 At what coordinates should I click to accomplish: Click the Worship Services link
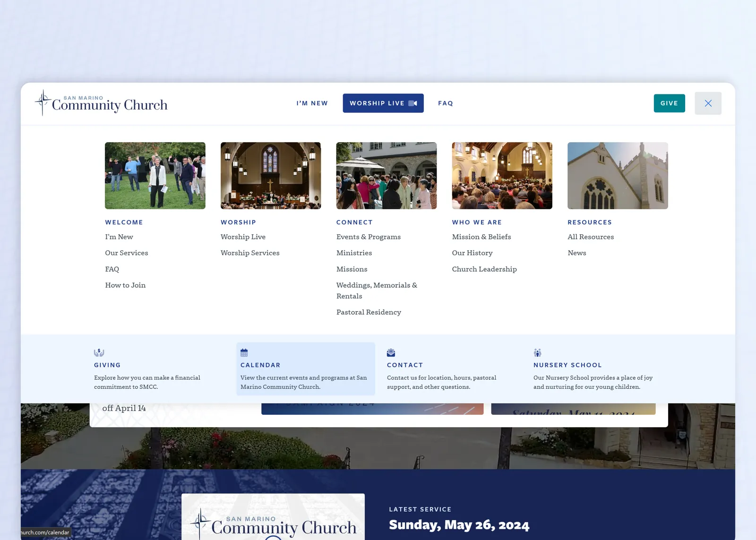[x=250, y=253]
